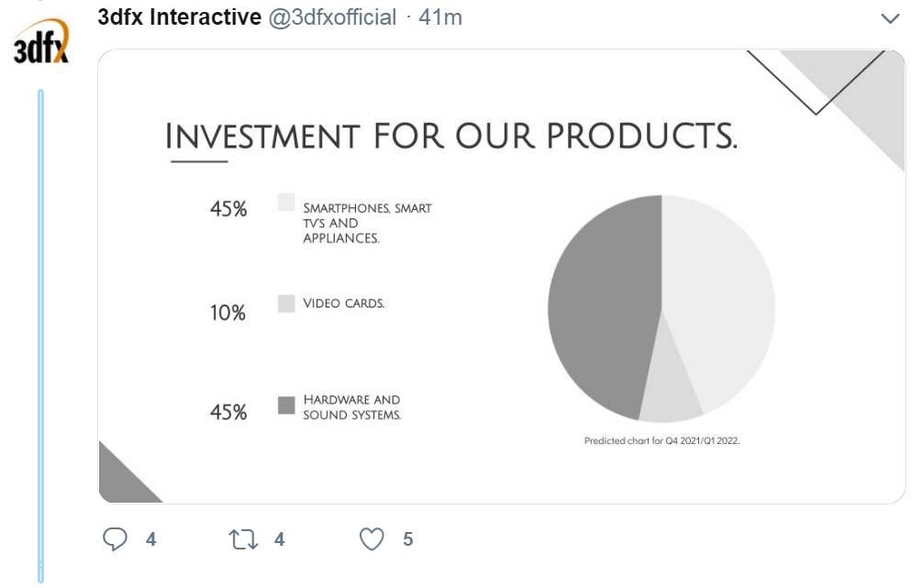Expand the tweet options chevron
This screenshot has width=922, height=588.
[890, 18]
